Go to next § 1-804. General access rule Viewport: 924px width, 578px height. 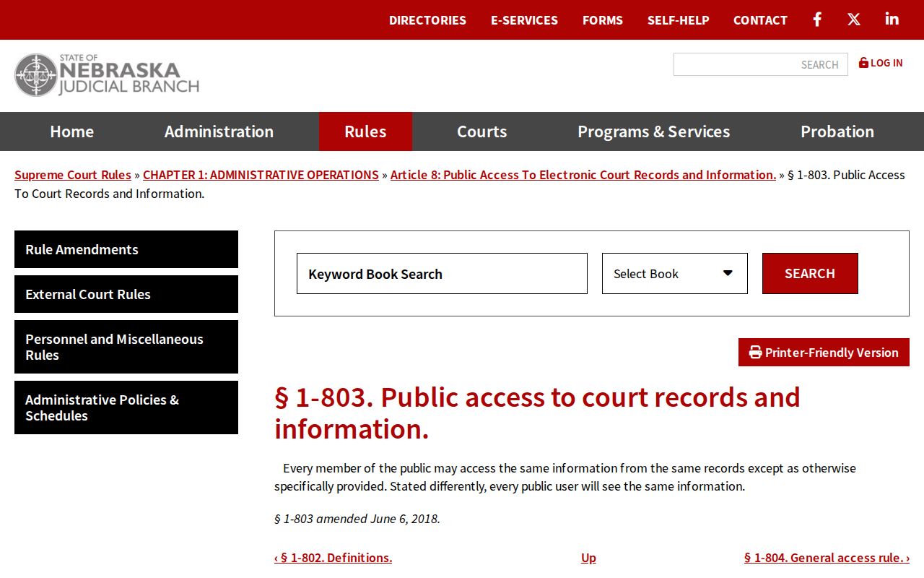point(827,558)
